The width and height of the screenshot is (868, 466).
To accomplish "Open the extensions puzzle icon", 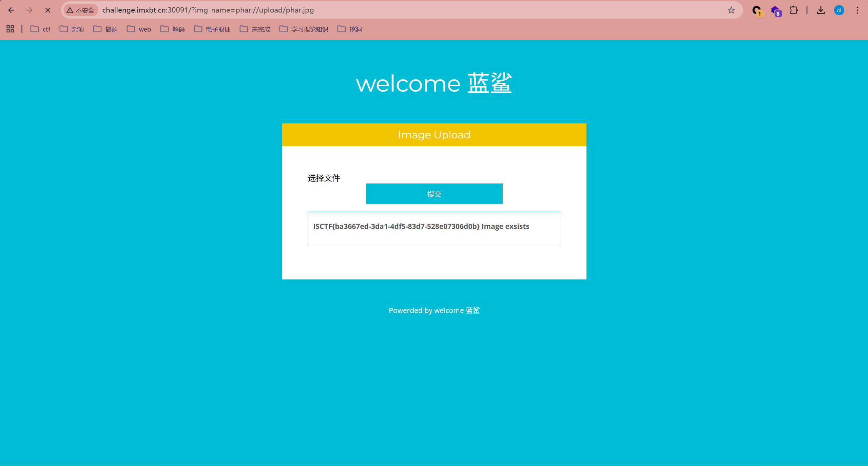I will [x=793, y=10].
